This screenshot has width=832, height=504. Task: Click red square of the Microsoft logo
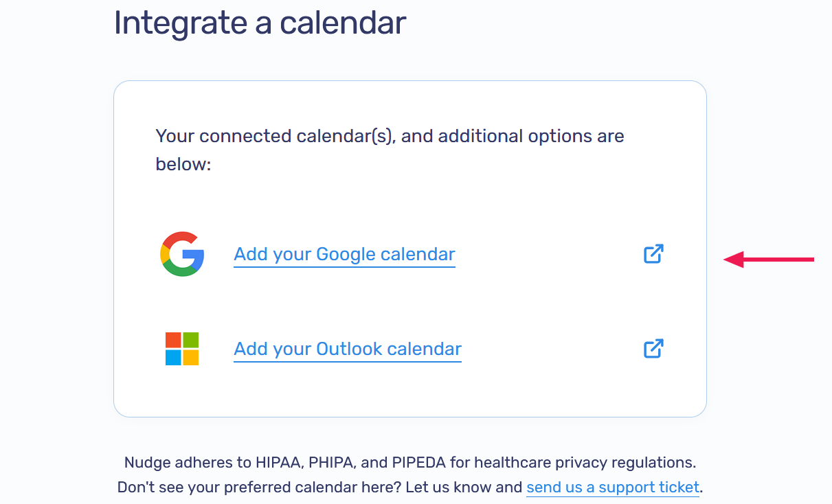173,340
